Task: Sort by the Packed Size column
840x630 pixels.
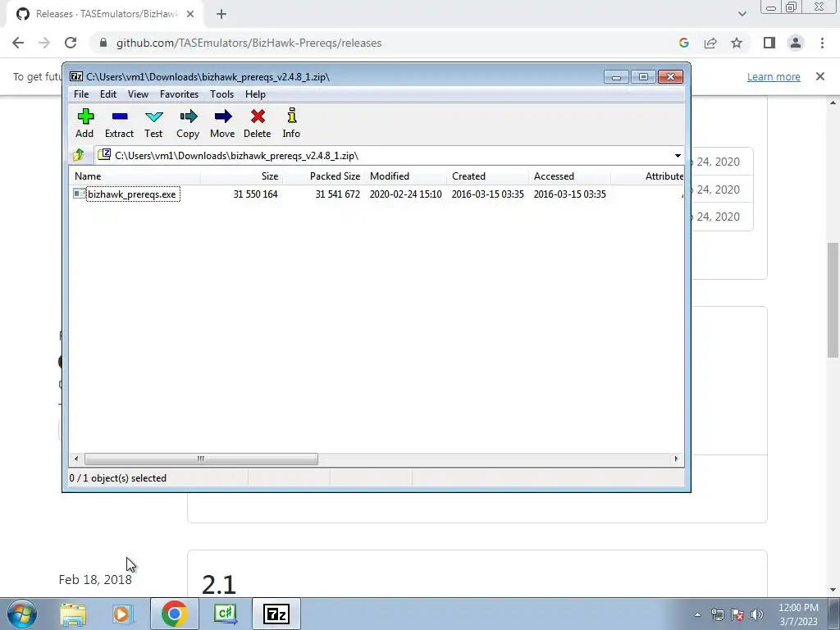Action: click(323, 176)
